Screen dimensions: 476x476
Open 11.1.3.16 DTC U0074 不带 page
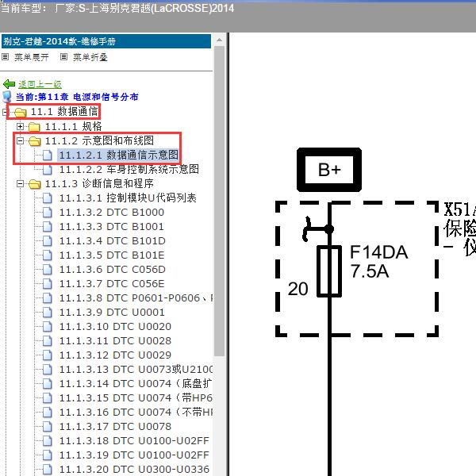pos(136,412)
